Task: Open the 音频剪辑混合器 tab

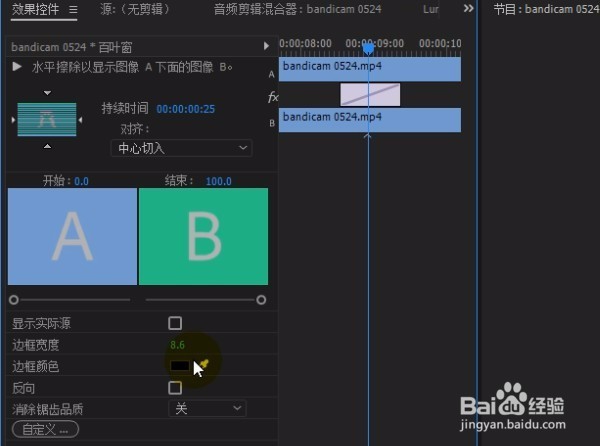Action: click(297, 9)
